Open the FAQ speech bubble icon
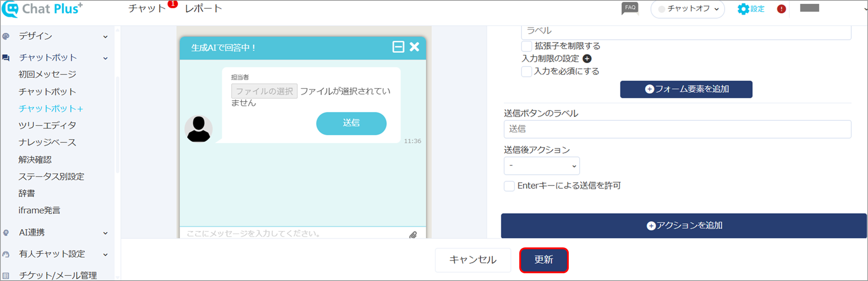This screenshot has width=868, height=281. pyautogui.click(x=630, y=8)
